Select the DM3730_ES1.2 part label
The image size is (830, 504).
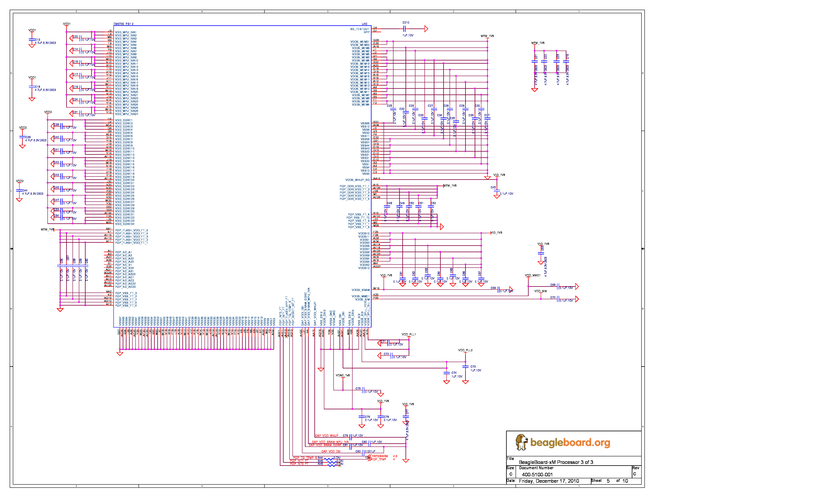(x=123, y=24)
